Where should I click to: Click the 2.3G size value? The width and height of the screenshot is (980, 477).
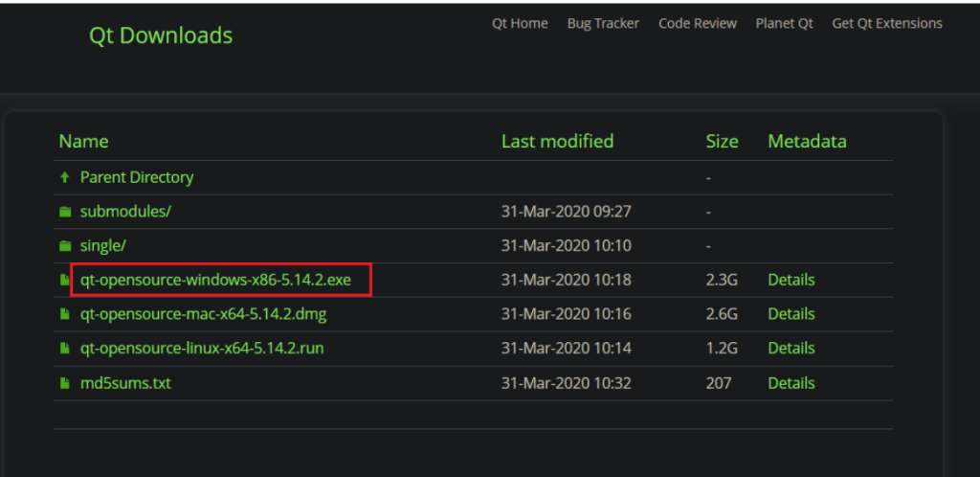722,280
